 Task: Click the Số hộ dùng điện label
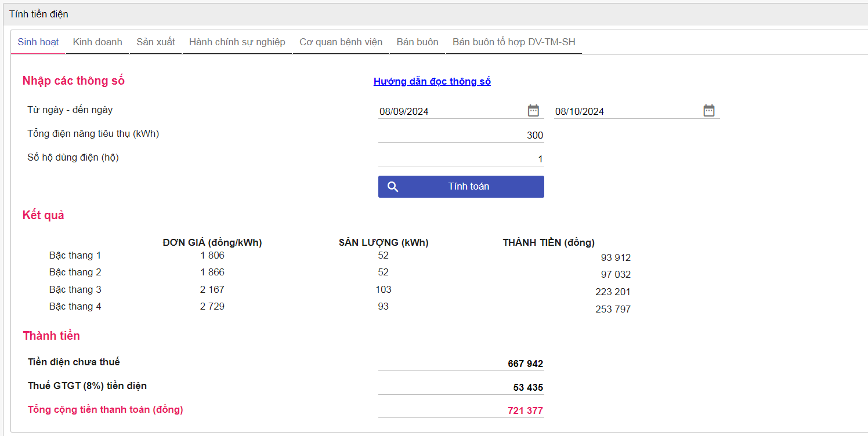(73, 157)
